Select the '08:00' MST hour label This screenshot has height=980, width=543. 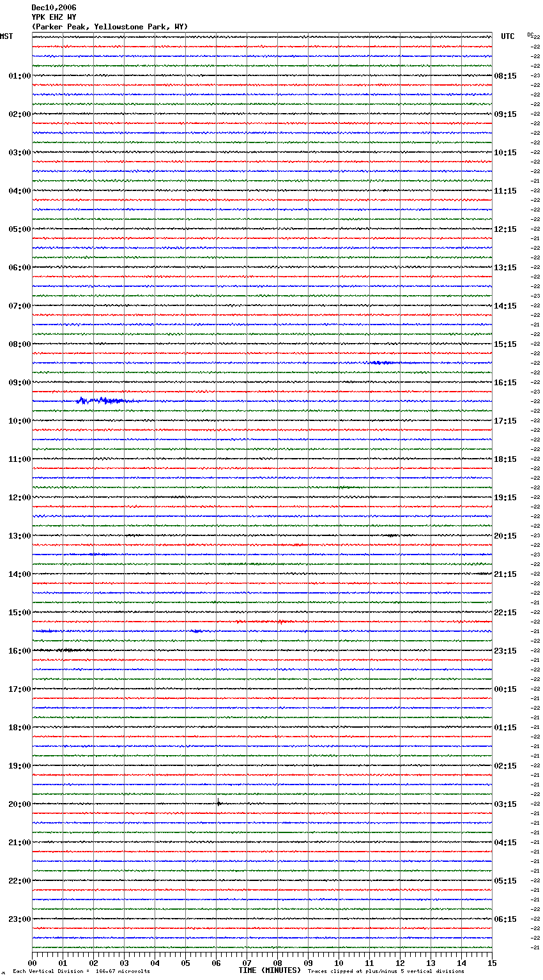point(20,344)
